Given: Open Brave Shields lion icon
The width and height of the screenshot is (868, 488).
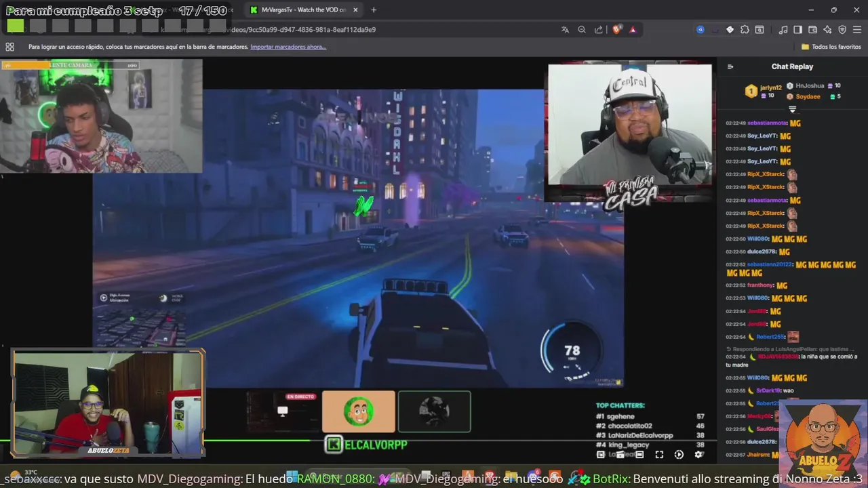Looking at the screenshot, I should (x=616, y=30).
